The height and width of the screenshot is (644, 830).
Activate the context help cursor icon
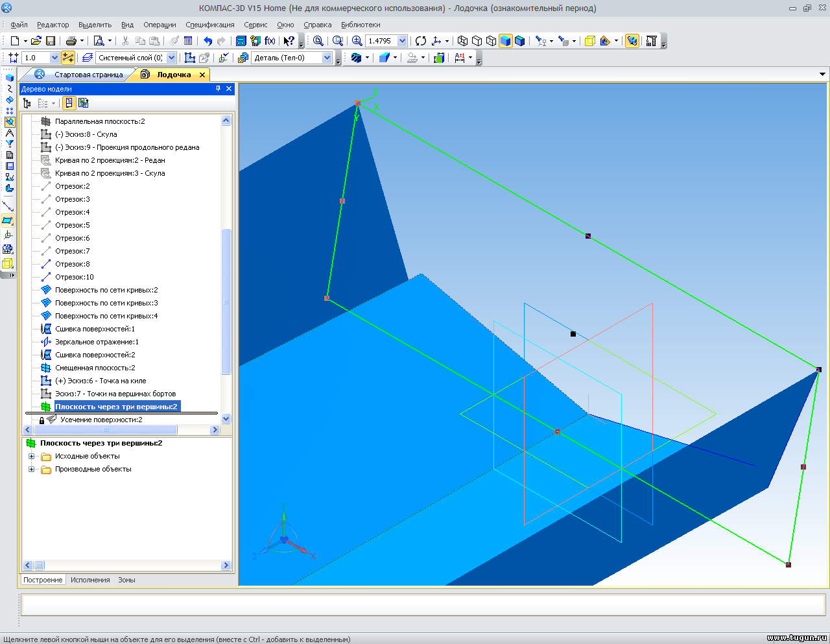pyautogui.click(x=289, y=41)
